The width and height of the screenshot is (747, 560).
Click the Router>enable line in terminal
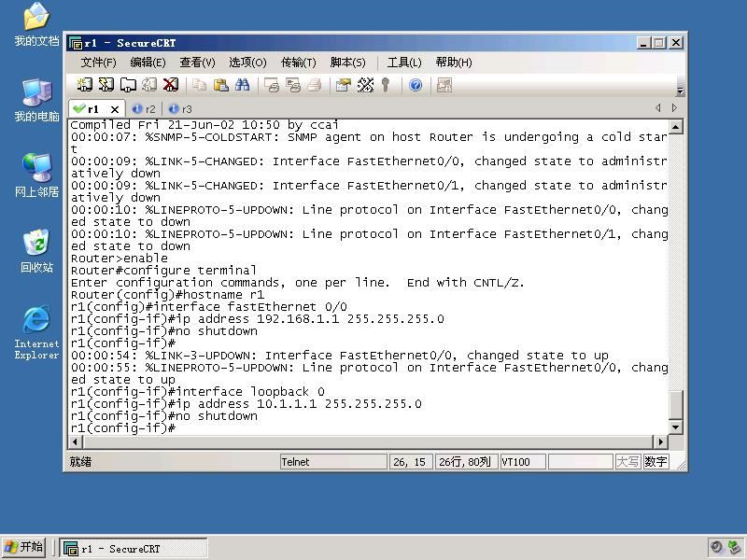pyautogui.click(x=120, y=259)
